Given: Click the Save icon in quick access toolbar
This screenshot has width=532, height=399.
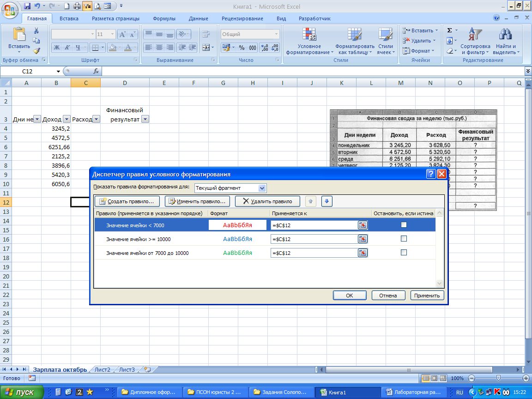Looking at the screenshot, I should [x=27, y=6].
